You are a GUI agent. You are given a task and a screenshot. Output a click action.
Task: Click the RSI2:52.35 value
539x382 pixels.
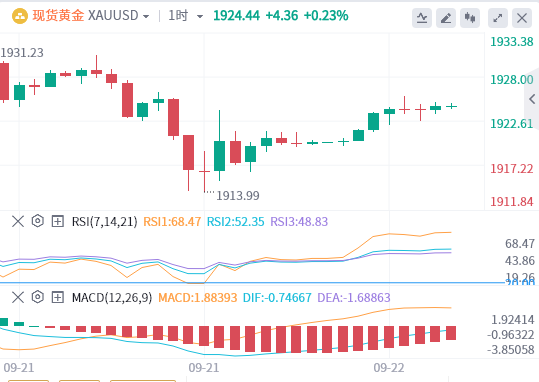(235, 222)
